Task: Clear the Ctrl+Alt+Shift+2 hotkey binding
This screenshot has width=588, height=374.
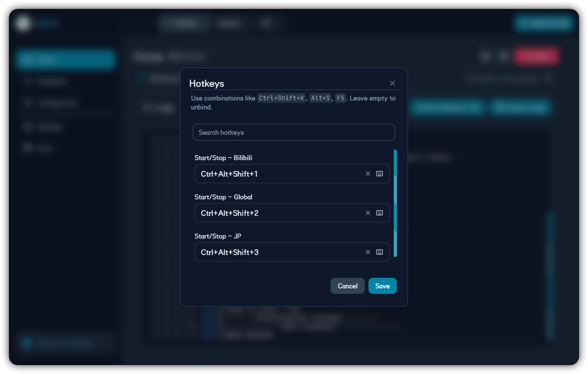Action: coord(368,213)
